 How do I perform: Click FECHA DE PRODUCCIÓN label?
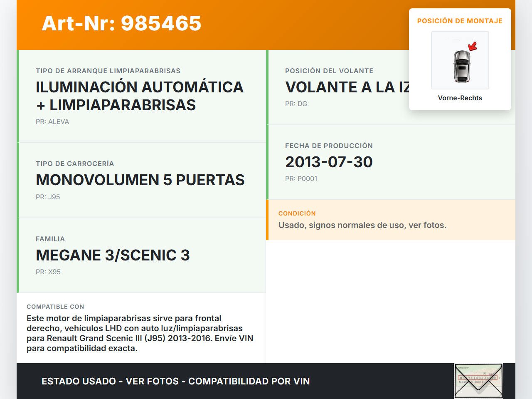click(x=329, y=146)
